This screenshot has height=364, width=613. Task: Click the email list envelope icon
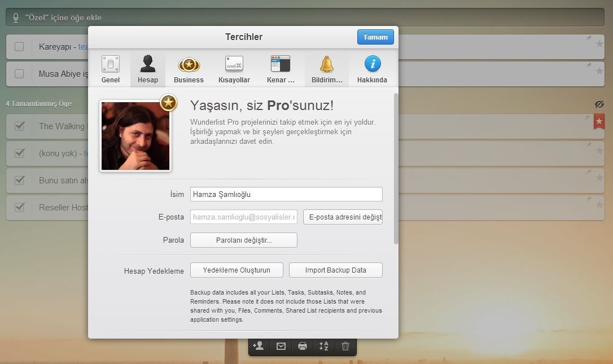click(x=281, y=346)
